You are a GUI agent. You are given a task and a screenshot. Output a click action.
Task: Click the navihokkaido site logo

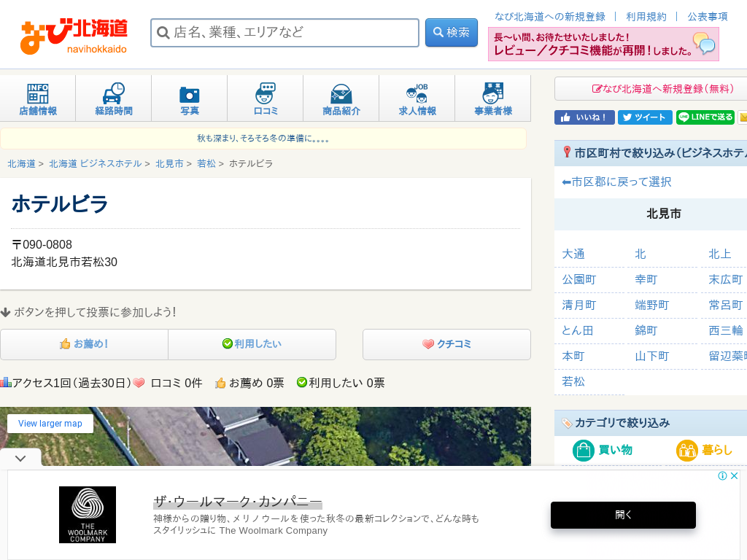point(74,36)
